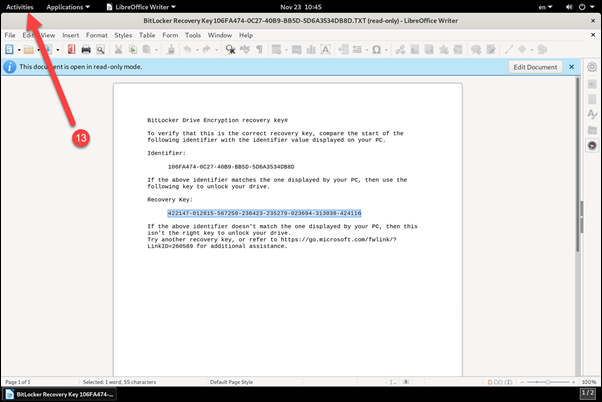Click the Insert Chart icon
The width and height of the screenshot is (602, 402).
tap(311, 50)
